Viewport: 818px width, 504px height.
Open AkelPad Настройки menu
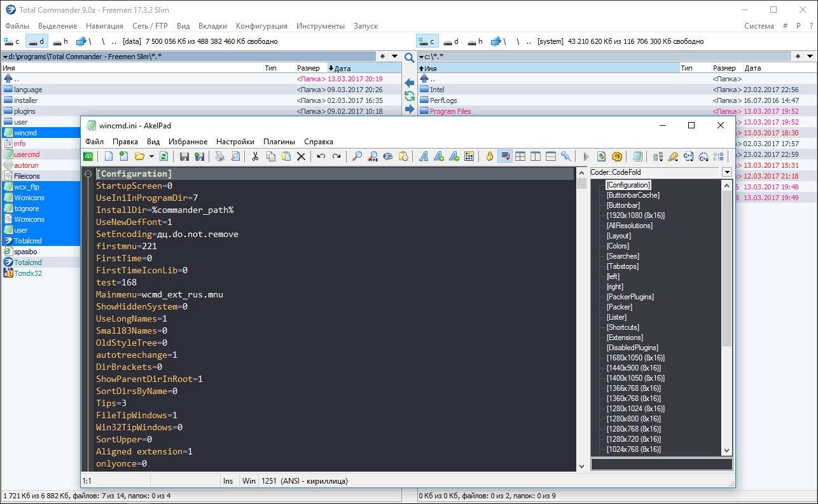click(x=235, y=142)
